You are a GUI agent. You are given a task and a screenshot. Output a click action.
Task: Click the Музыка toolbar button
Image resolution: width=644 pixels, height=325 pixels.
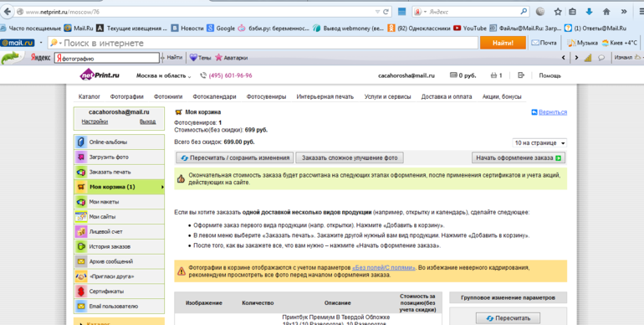[x=582, y=43]
